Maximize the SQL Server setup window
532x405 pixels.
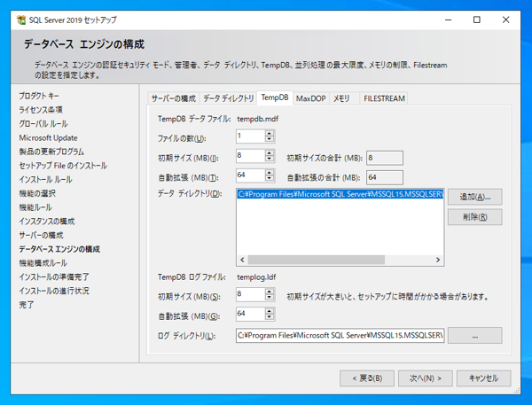(477, 20)
